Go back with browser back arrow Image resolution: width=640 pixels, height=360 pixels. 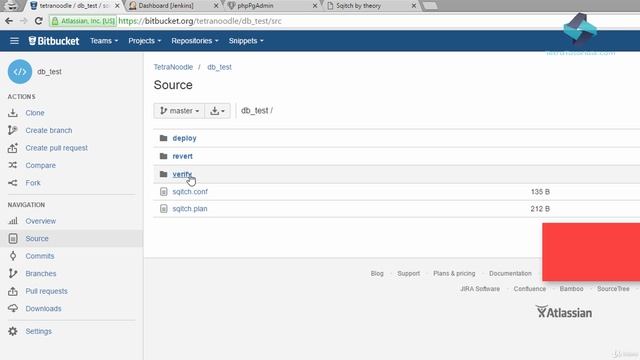pyautogui.click(x=9, y=21)
